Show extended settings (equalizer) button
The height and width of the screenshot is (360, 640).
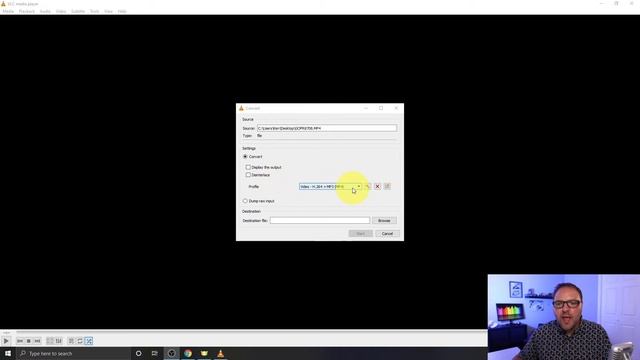59,341
